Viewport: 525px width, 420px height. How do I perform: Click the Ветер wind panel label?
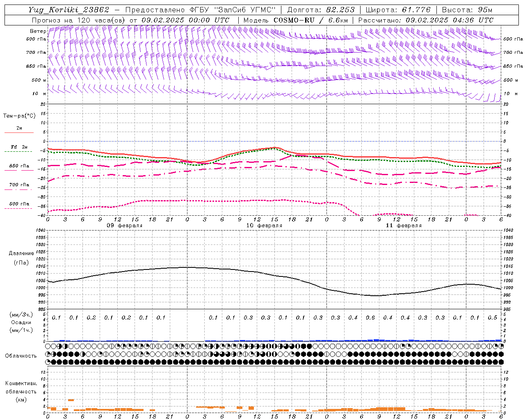[38, 31]
